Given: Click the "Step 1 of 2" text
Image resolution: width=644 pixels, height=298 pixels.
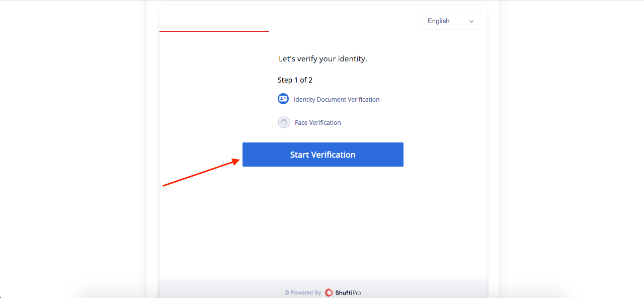Looking at the screenshot, I should coord(295,80).
